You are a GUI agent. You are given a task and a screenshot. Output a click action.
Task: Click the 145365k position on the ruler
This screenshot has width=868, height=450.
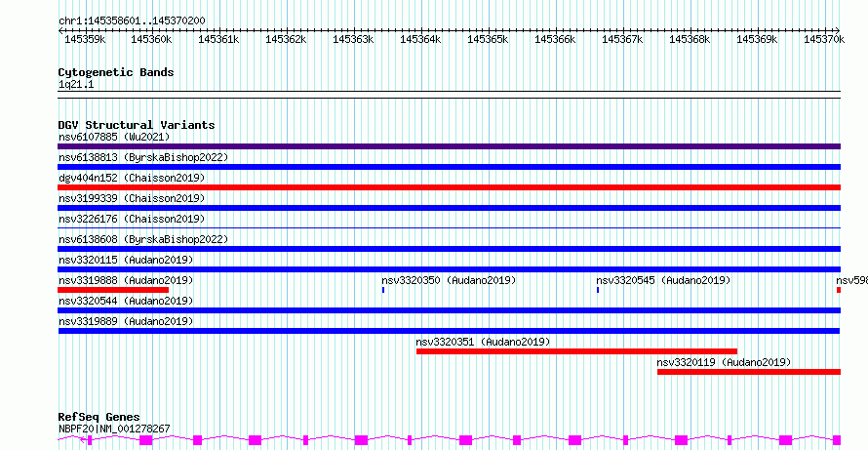(x=488, y=39)
